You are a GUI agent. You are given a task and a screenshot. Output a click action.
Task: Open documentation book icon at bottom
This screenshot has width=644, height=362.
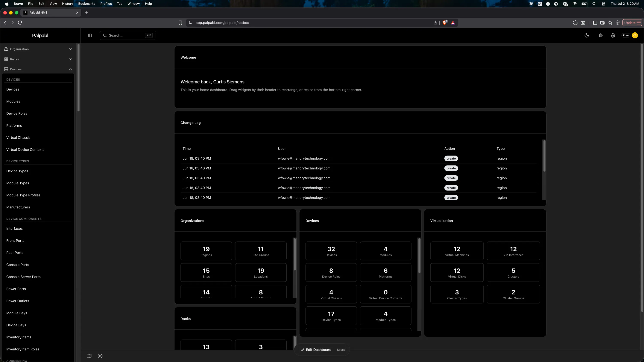click(89, 356)
